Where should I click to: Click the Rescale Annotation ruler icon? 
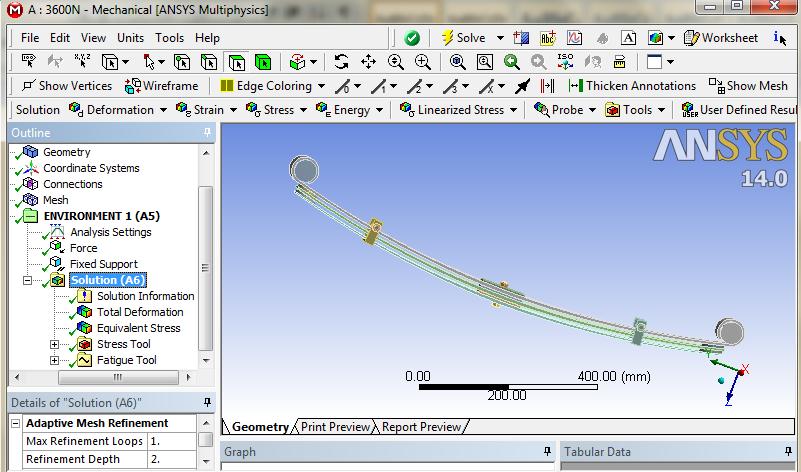[619, 62]
